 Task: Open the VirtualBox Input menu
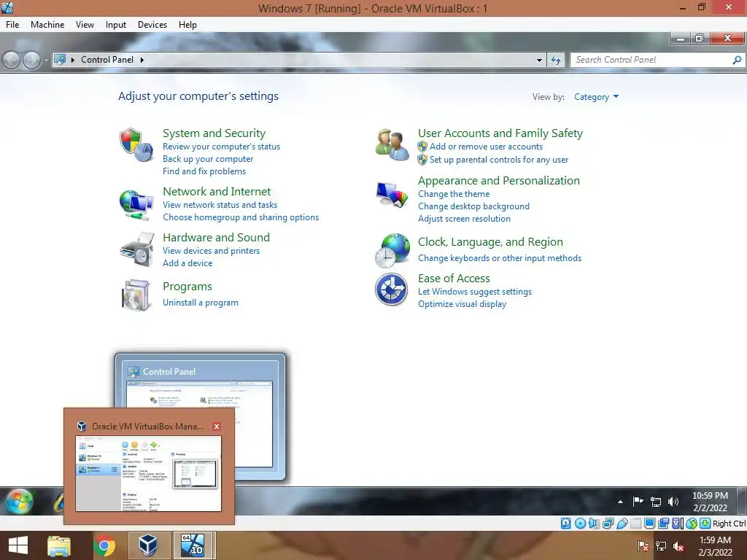(116, 25)
